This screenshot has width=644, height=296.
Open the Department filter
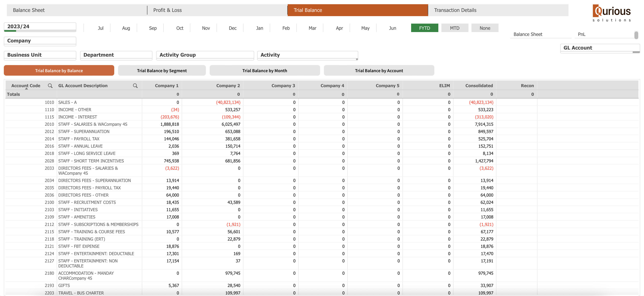point(116,55)
